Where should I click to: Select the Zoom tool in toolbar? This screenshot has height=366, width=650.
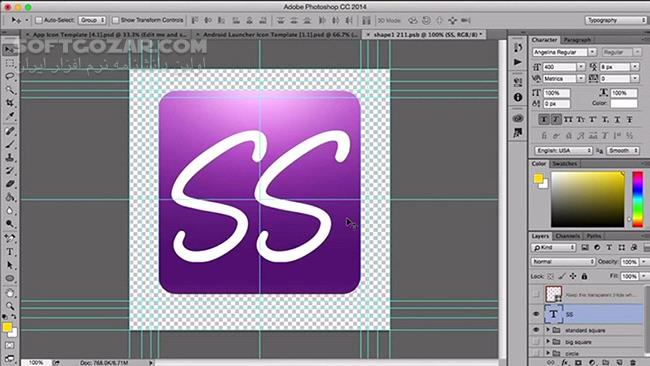click(x=10, y=306)
